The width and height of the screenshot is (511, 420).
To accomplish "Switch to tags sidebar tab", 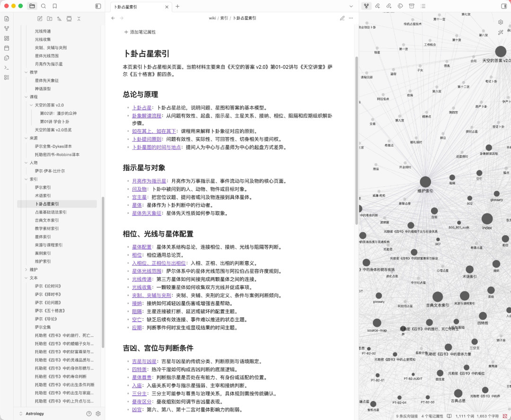I will (400, 6).
